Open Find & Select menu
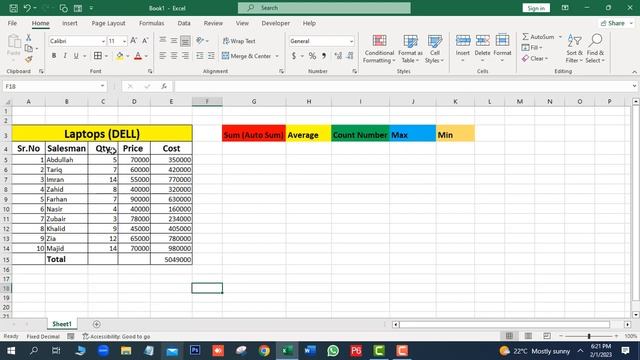Viewport: 640px width, 360px height. [595, 49]
